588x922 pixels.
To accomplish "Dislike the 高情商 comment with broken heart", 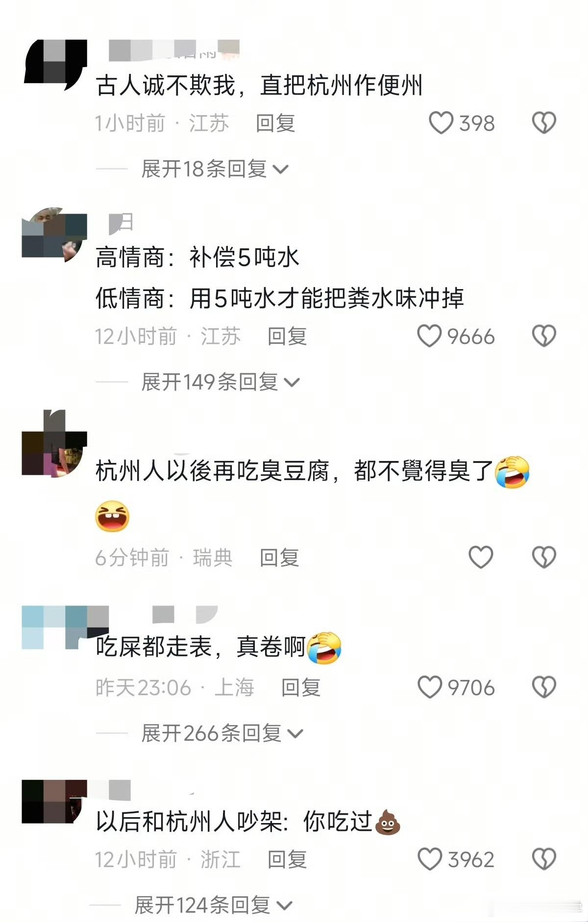I will (544, 337).
